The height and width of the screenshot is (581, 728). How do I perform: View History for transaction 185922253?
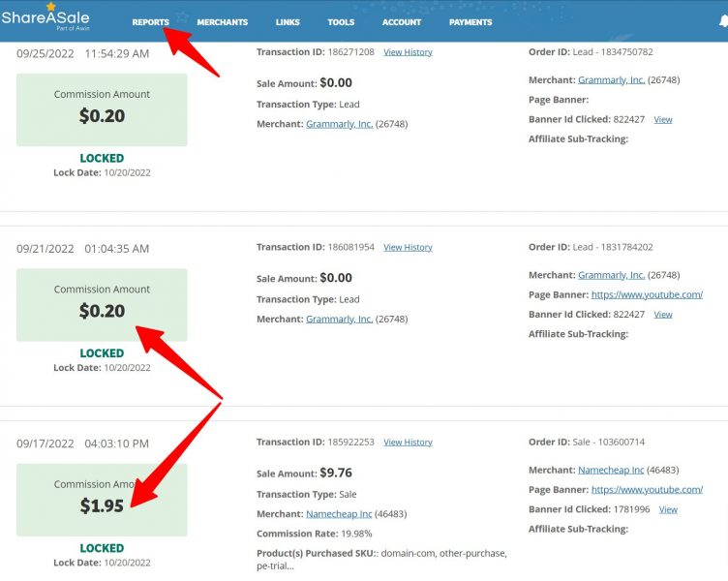pos(408,443)
